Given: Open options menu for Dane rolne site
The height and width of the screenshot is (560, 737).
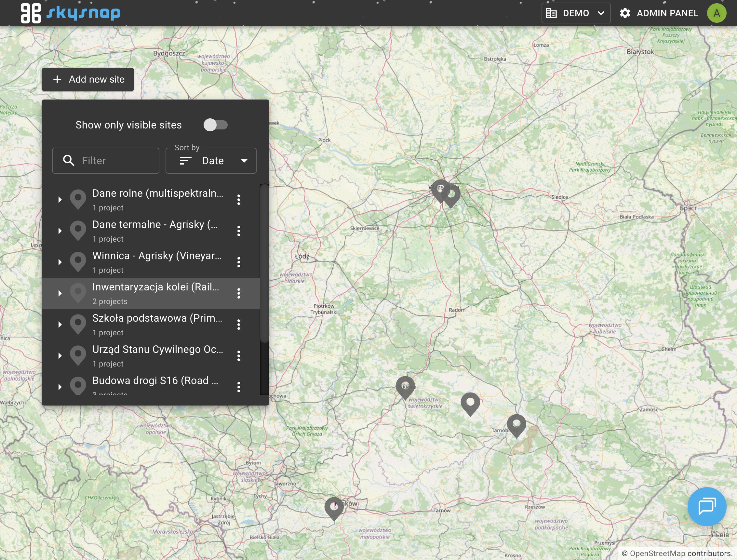Looking at the screenshot, I should 239,200.
